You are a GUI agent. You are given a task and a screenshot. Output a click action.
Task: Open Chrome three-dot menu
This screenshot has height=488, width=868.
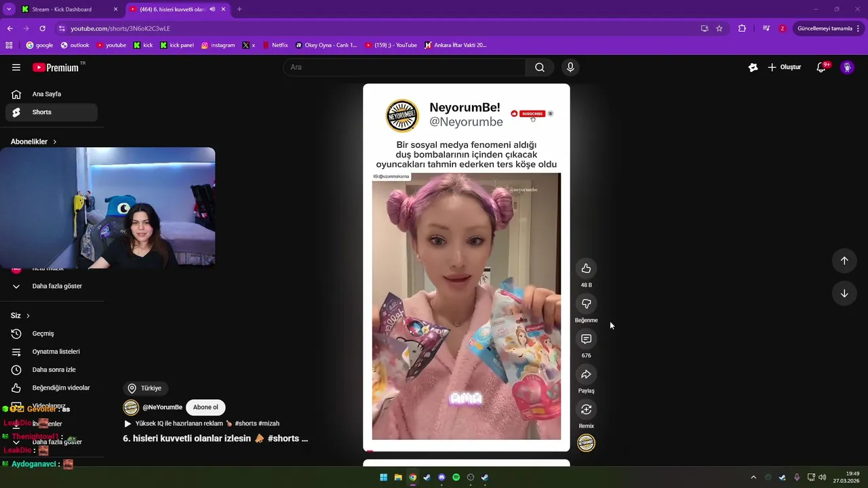pyautogui.click(x=859, y=28)
